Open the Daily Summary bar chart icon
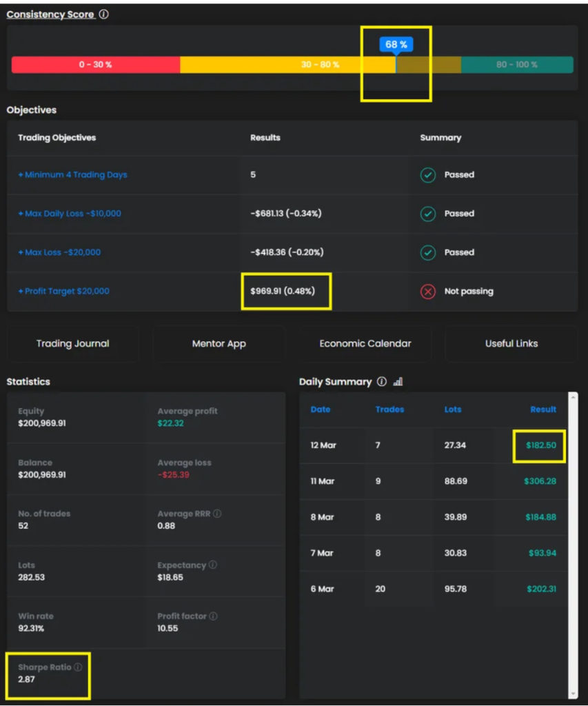Image resolution: width=588 pixels, height=706 pixels. (398, 382)
